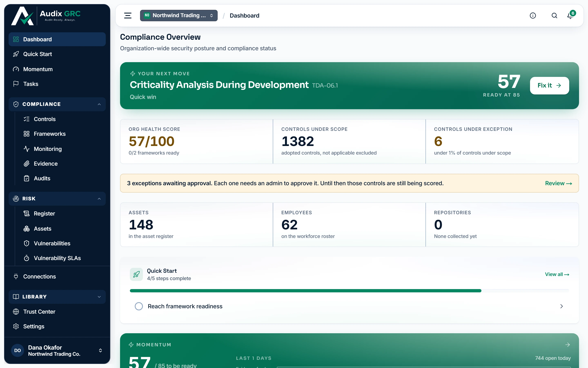Viewport: 588px width, 368px height.
Task: Open the Tasks menu item
Action: coord(57,84)
